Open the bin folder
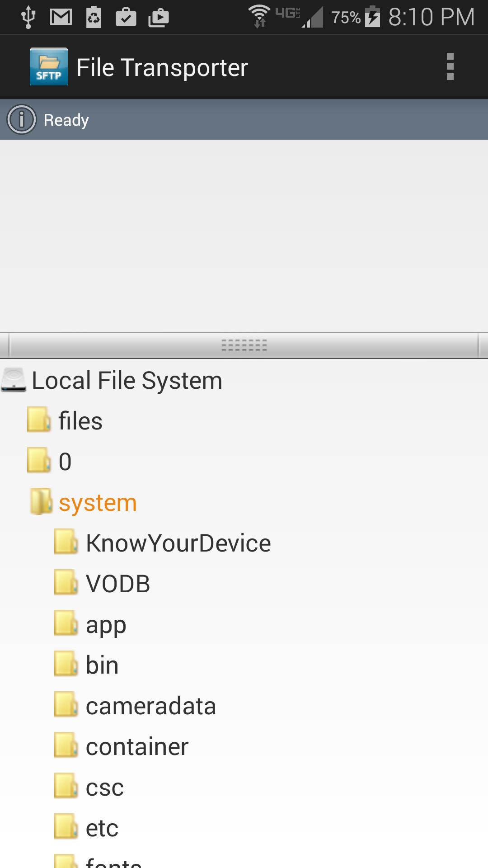Viewport: 488px width, 868px height. [x=102, y=665]
